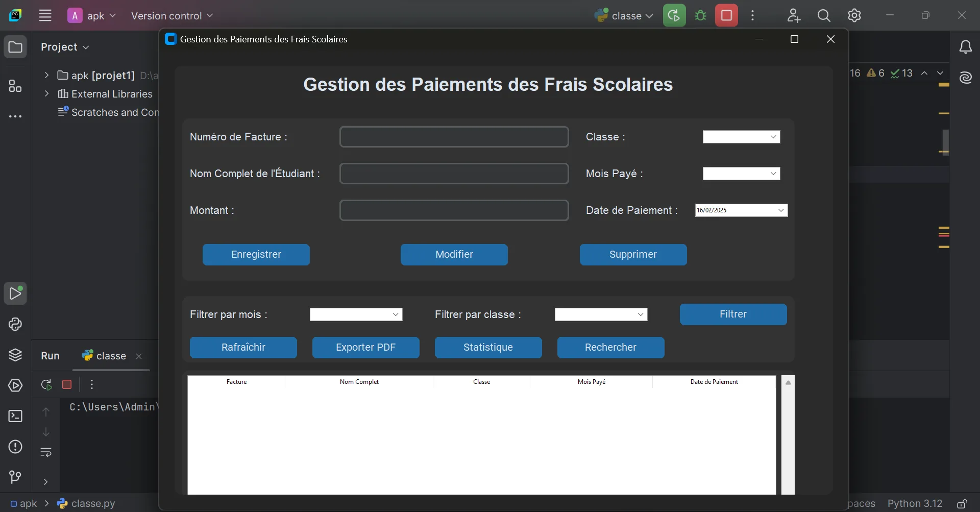Click the Numéro de Facture input field
Viewport: 980px width, 512px height.
[454, 137]
